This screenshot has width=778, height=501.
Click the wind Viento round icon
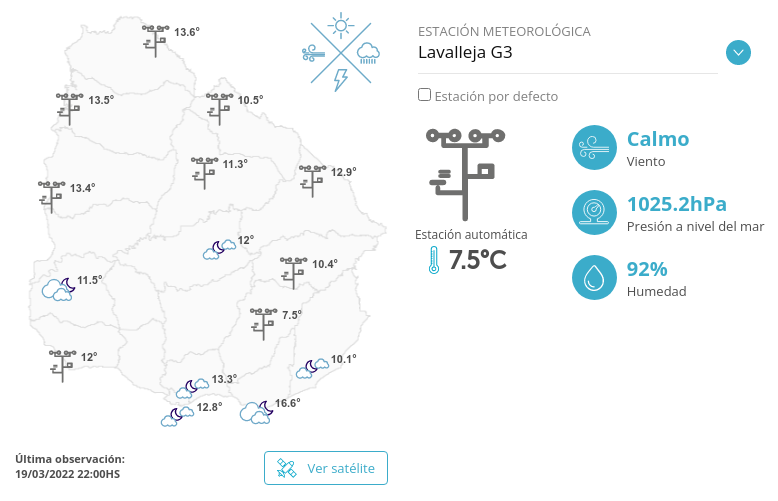(594, 147)
